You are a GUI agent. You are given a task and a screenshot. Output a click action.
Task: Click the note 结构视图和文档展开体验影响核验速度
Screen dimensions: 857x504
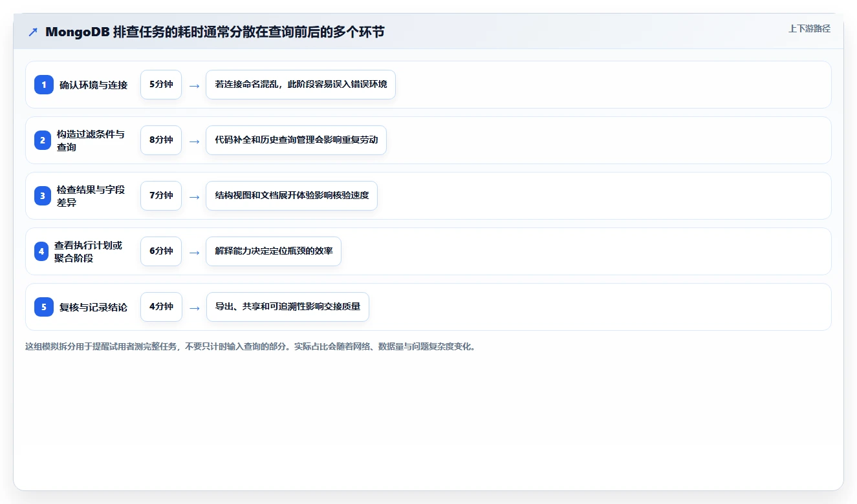pos(292,196)
